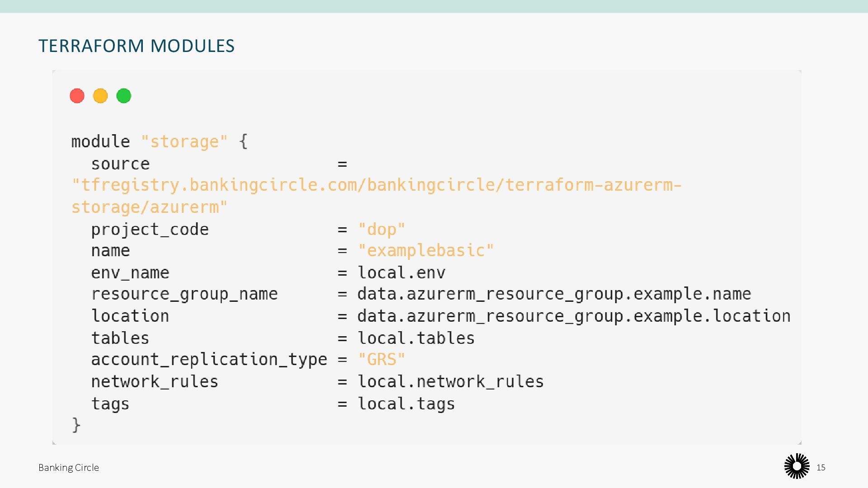
Task: Click the "examplebasic" name value
Action: click(426, 251)
